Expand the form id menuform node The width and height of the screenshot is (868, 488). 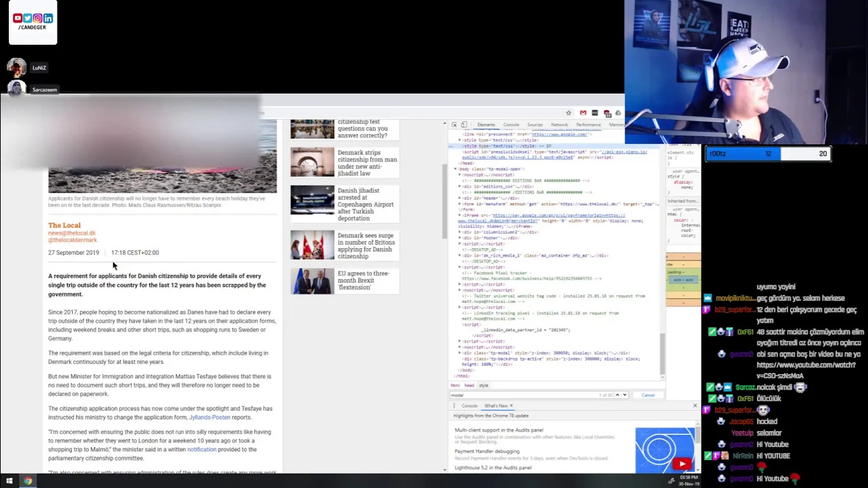click(x=460, y=203)
